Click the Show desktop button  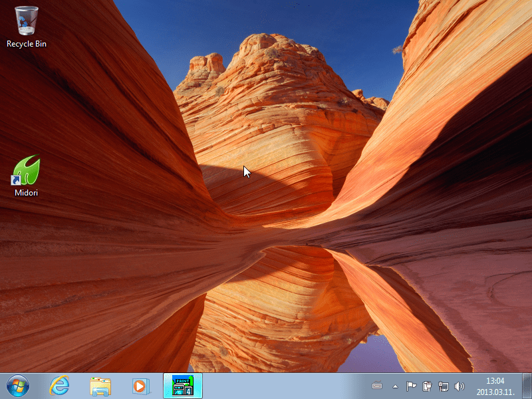click(527, 386)
